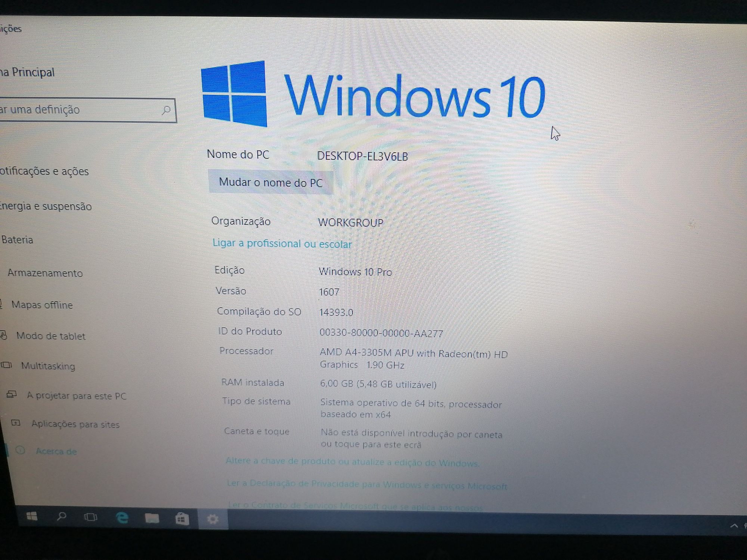Show hidden system tray icons chevron

tap(734, 526)
